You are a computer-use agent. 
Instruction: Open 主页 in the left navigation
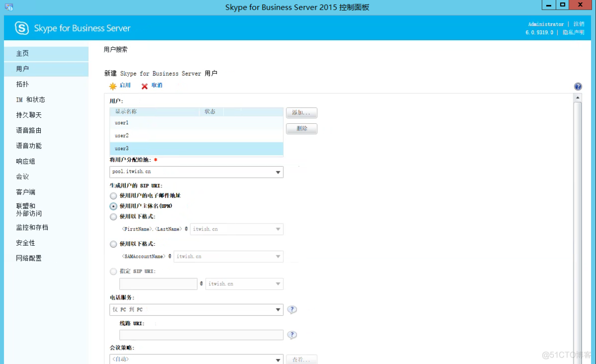pos(46,54)
